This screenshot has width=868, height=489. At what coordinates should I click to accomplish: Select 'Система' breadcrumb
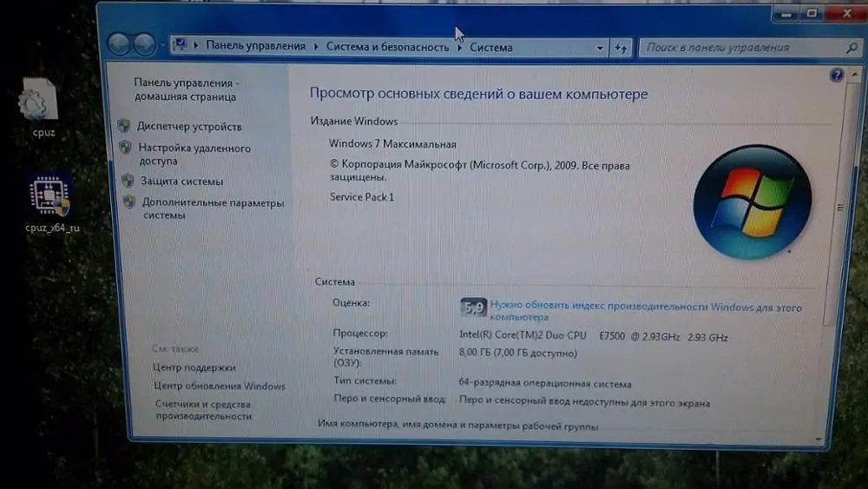coord(491,48)
